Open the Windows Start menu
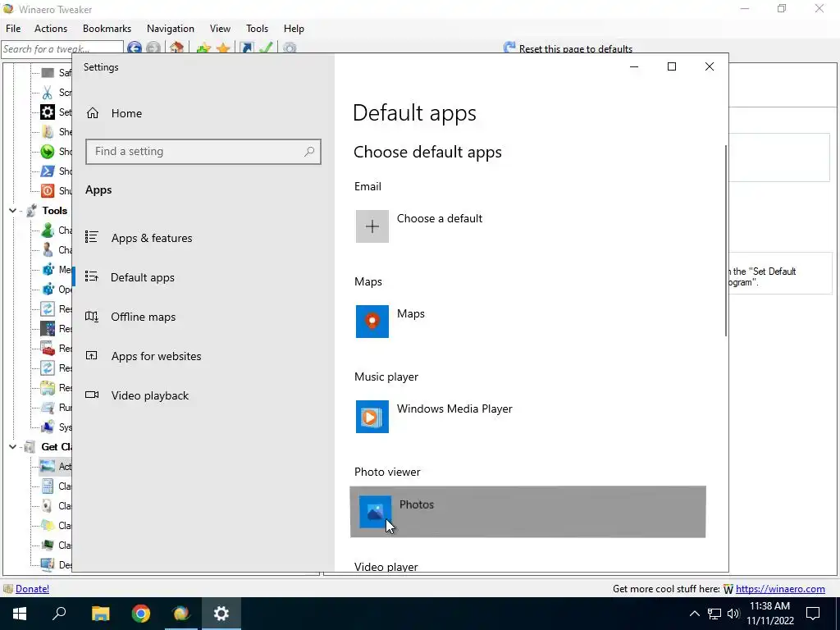Screen dimensions: 840x630 click(x=20, y=614)
